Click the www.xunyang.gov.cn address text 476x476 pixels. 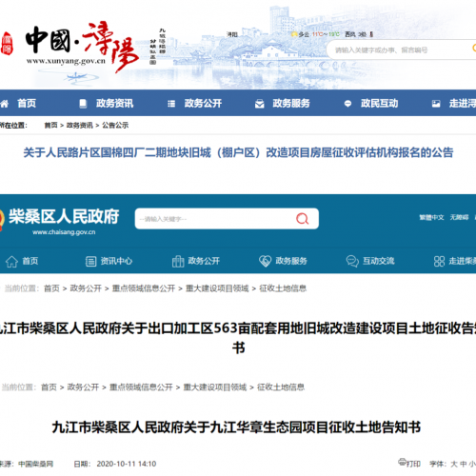point(66,61)
